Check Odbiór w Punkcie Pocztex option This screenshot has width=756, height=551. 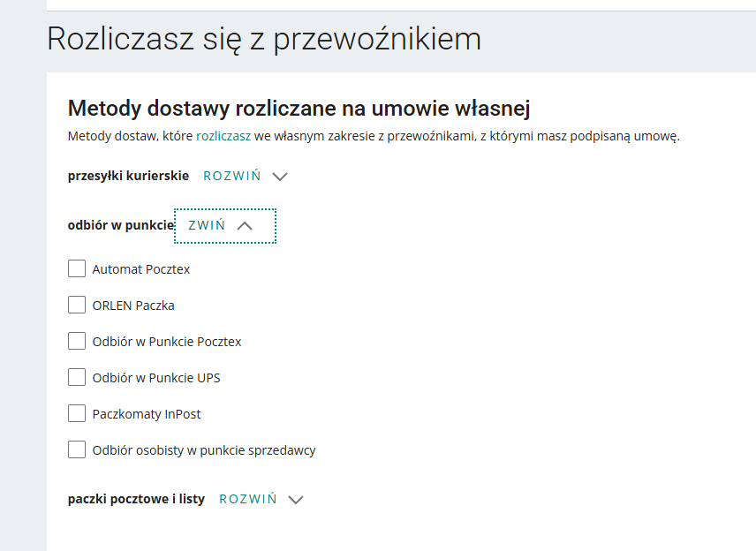point(77,341)
